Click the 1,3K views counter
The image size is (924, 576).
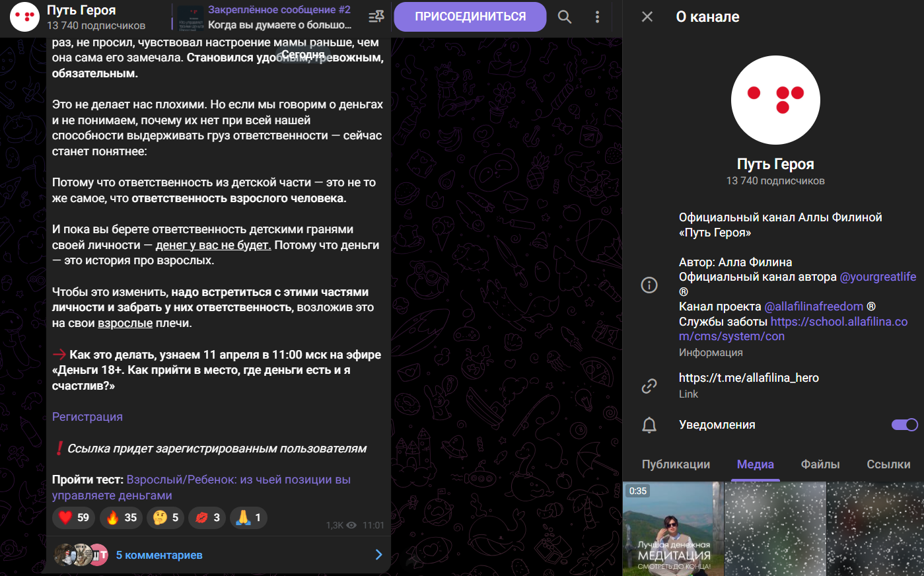[341, 525]
